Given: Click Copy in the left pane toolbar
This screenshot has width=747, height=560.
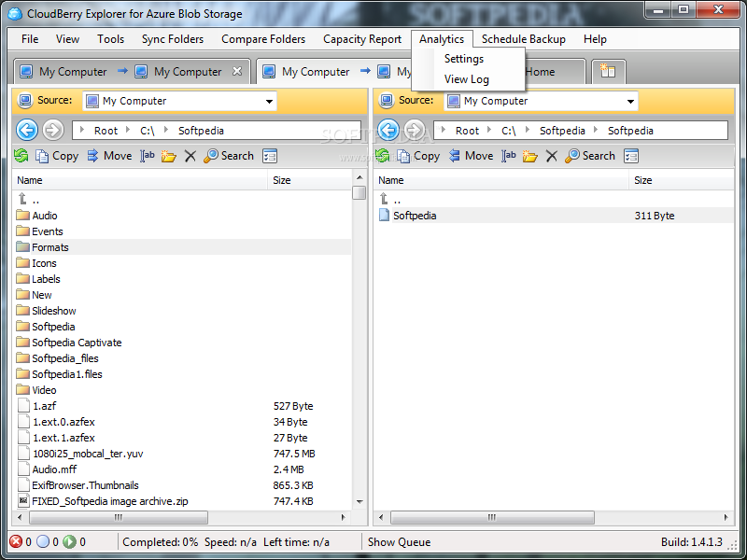Looking at the screenshot, I should 57,156.
